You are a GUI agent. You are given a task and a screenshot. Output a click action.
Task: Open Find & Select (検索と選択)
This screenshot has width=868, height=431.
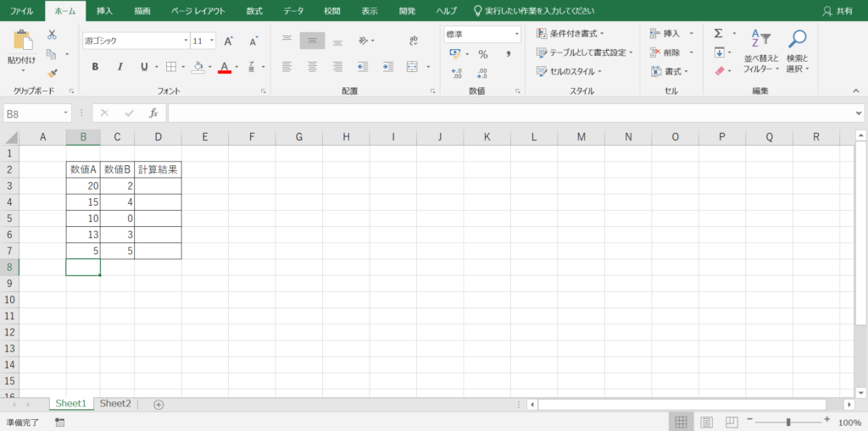798,52
